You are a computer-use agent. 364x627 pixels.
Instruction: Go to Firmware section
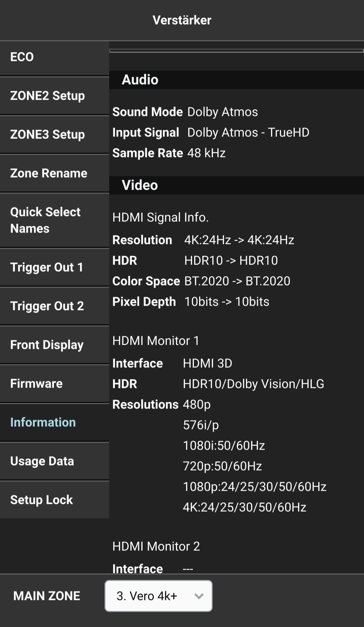(x=54, y=384)
